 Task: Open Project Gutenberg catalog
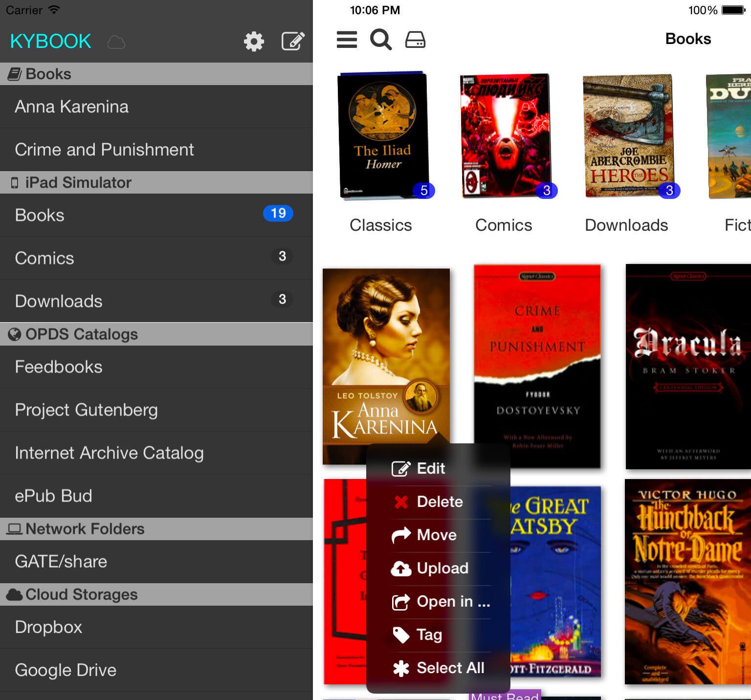click(x=156, y=410)
